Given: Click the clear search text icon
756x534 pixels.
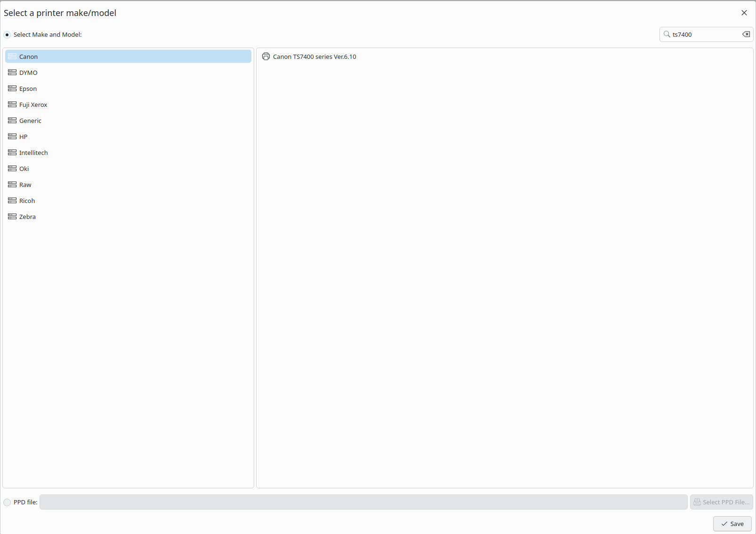Looking at the screenshot, I should (746, 34).
